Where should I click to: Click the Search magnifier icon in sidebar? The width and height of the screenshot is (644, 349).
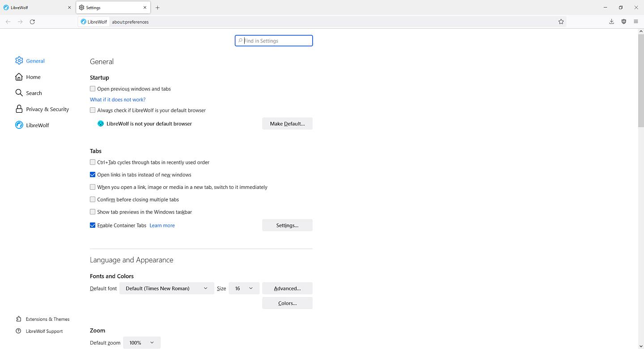[x=19, y=93]
